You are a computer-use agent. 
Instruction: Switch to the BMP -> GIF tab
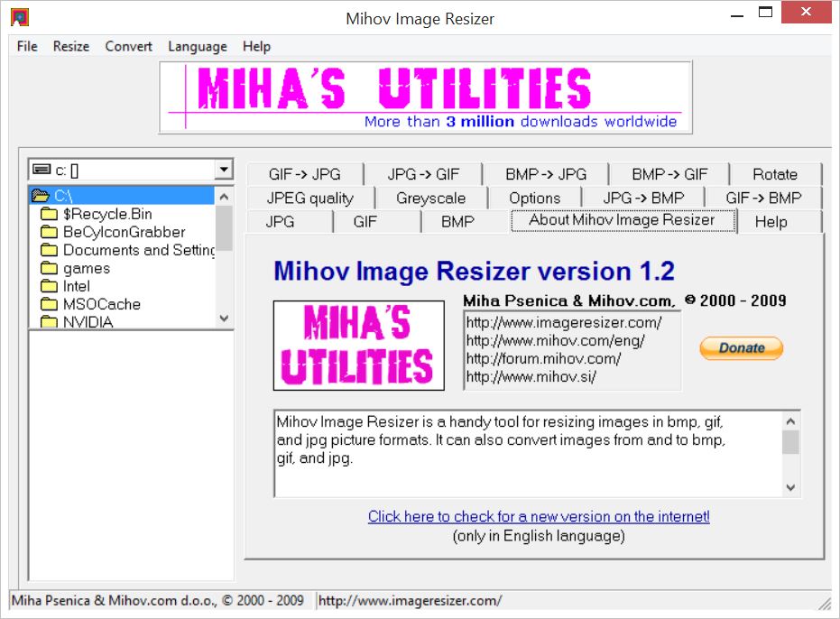(x=669, y=174)
